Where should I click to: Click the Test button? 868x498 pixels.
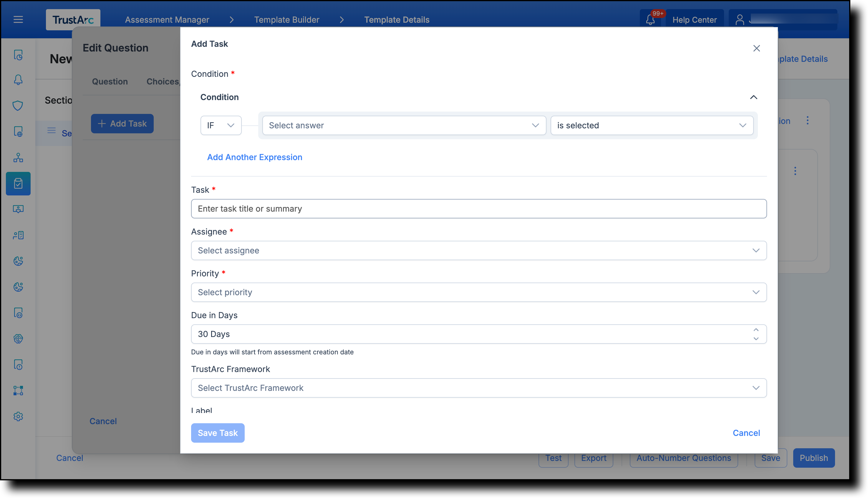click(553, 458)
